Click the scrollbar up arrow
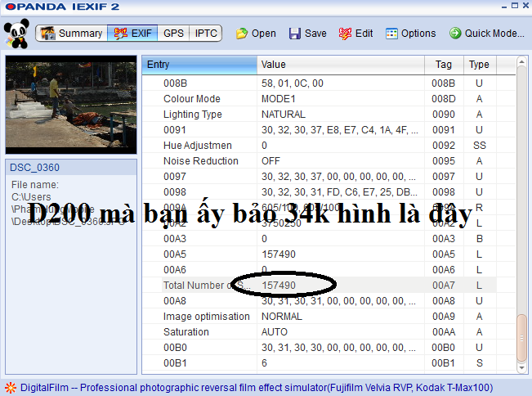532x396 pixels. [521, 62]
